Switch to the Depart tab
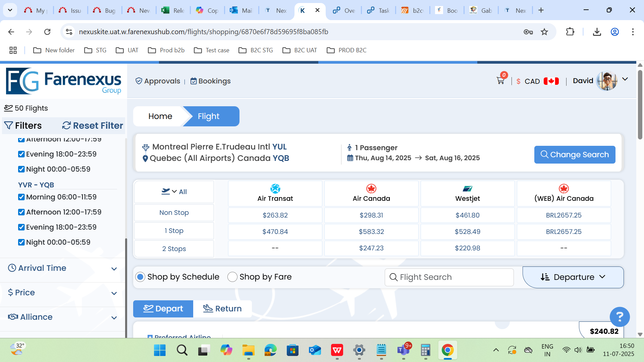Screen dimensions: 644x362 coord(163,309)
